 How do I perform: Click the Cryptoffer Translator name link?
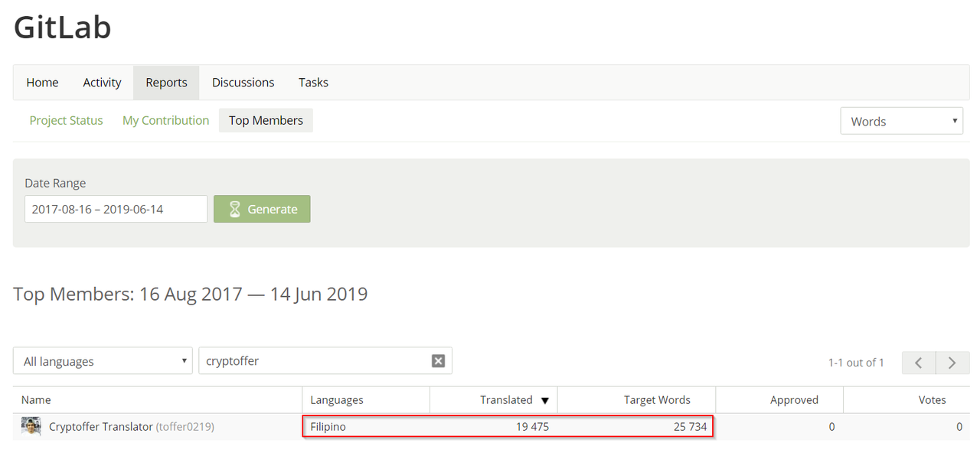101,427
